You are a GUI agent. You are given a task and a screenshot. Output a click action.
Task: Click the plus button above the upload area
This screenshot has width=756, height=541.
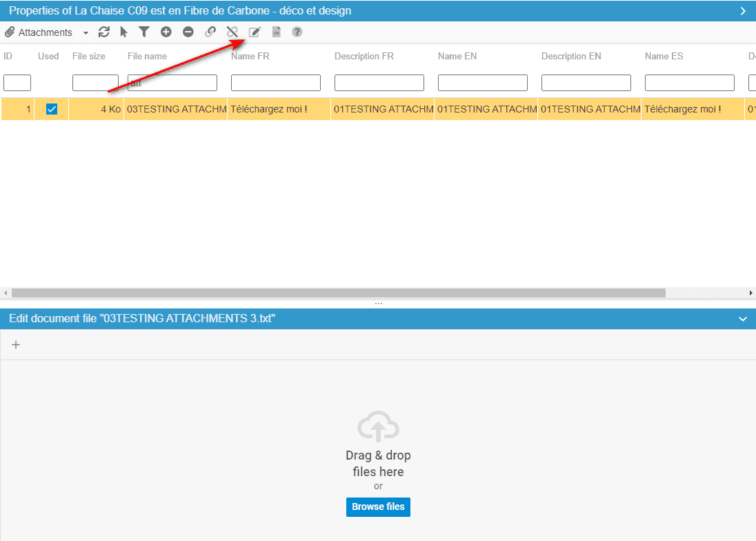click(x=16, y=345)
